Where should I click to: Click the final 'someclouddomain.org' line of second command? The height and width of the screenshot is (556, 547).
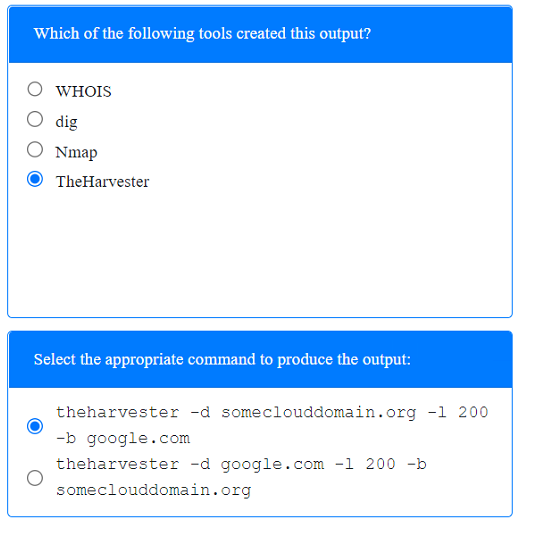pos(154,490)
